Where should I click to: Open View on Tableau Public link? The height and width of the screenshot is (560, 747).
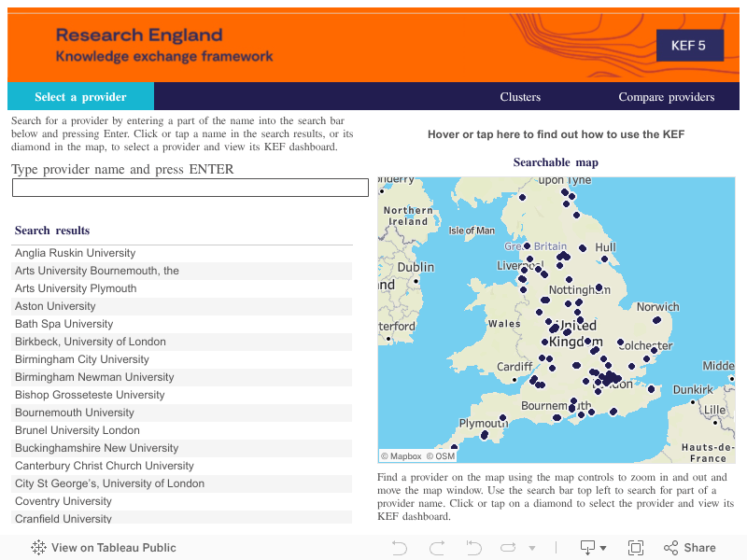113,548
